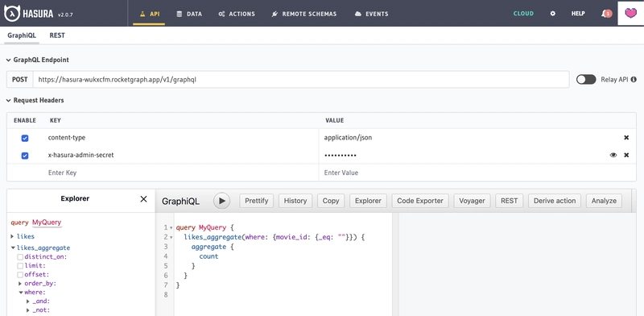Remove the content-type header
This screenshot has width=644, height=316.
pyautogui.click(x=626, y=138)
